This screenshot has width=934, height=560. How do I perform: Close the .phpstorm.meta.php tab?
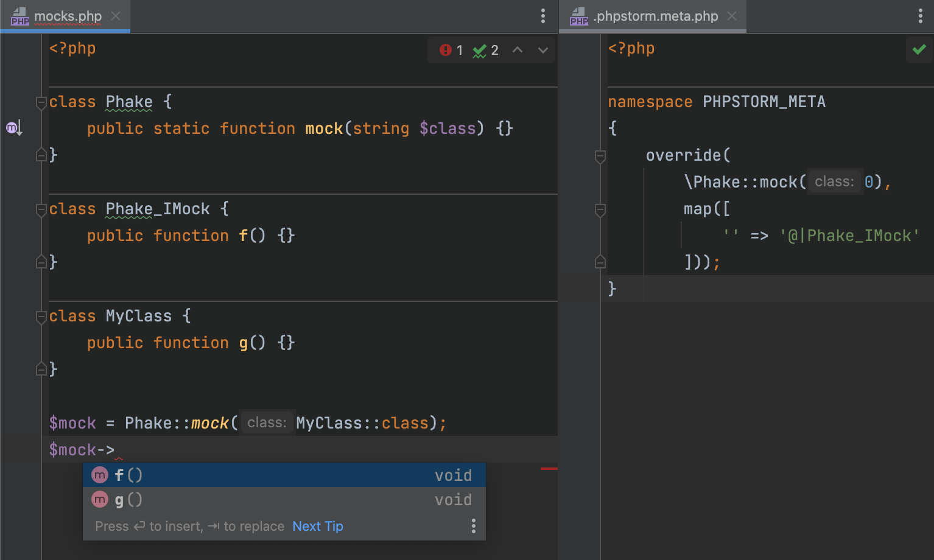732,16
